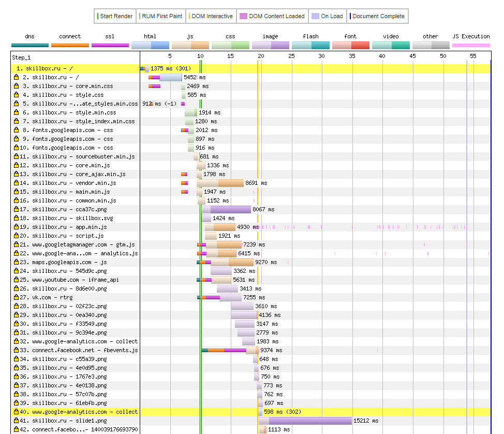504x434 pixels.
Task: Click the lock icon beside vendor.min.js request
Action: coord(16,183)
